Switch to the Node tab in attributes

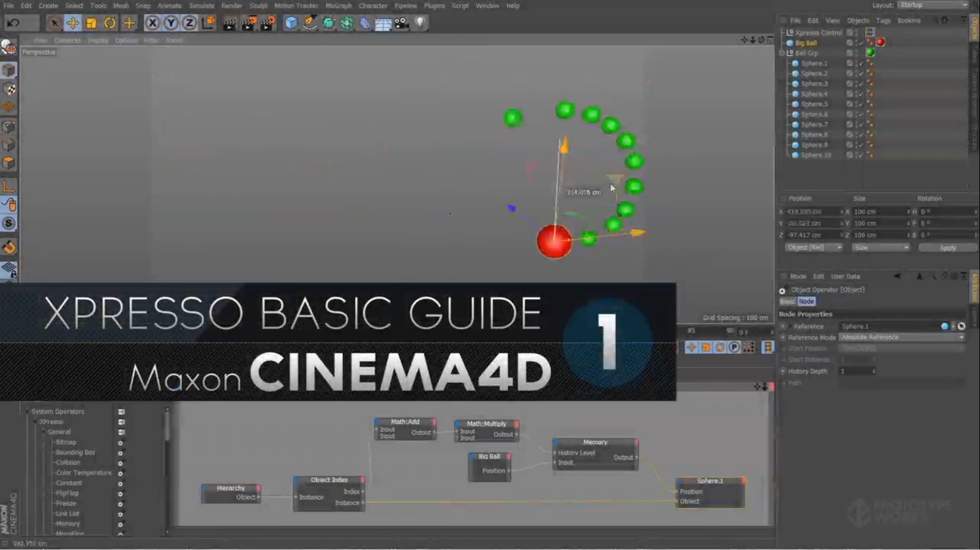806,302
